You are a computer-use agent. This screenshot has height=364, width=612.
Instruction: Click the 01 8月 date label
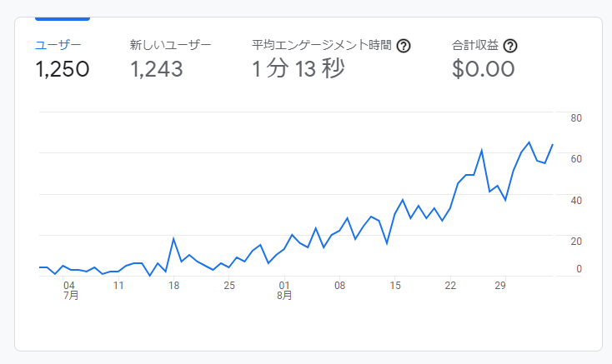tap(284, 289)
